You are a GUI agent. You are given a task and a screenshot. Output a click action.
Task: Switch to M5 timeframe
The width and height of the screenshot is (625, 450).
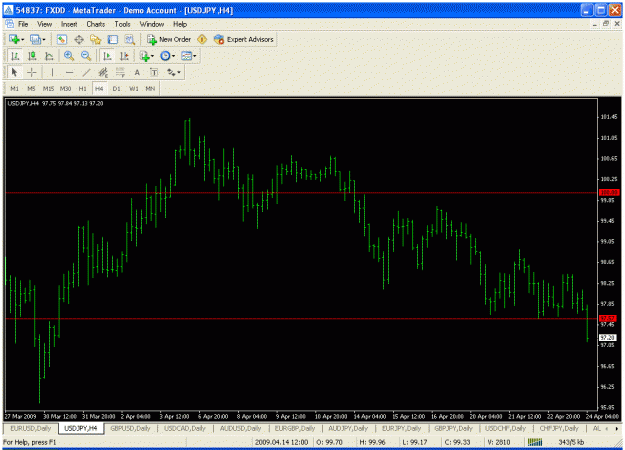(x=31, y=88)
